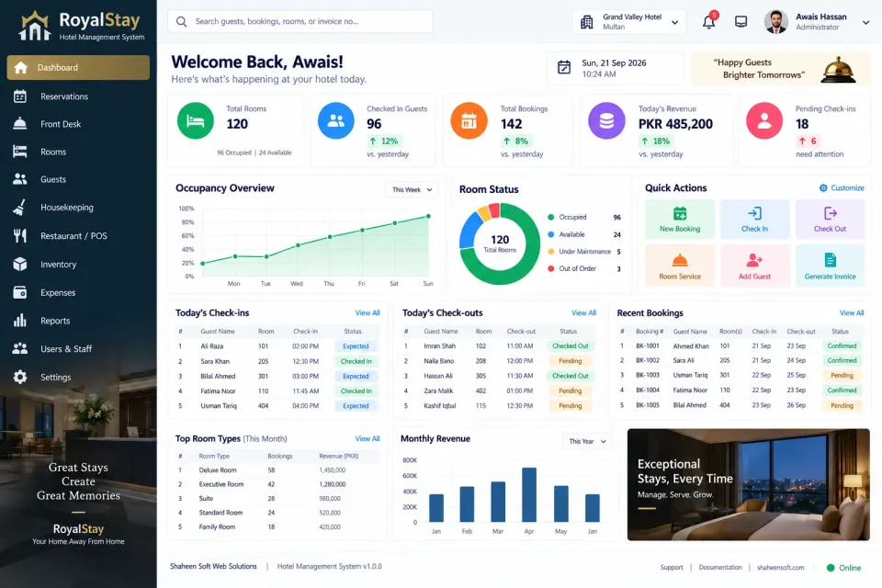
Task: Click in the search guests input field
Action: pyautogui.click(x=300, y=21)
